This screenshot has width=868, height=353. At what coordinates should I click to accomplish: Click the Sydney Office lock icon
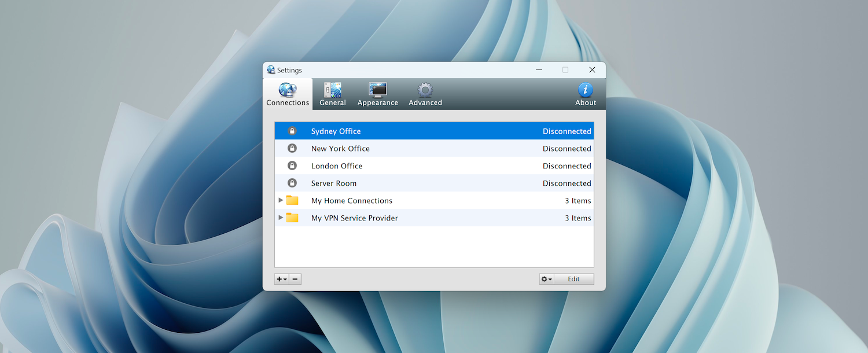coord(292,131)
